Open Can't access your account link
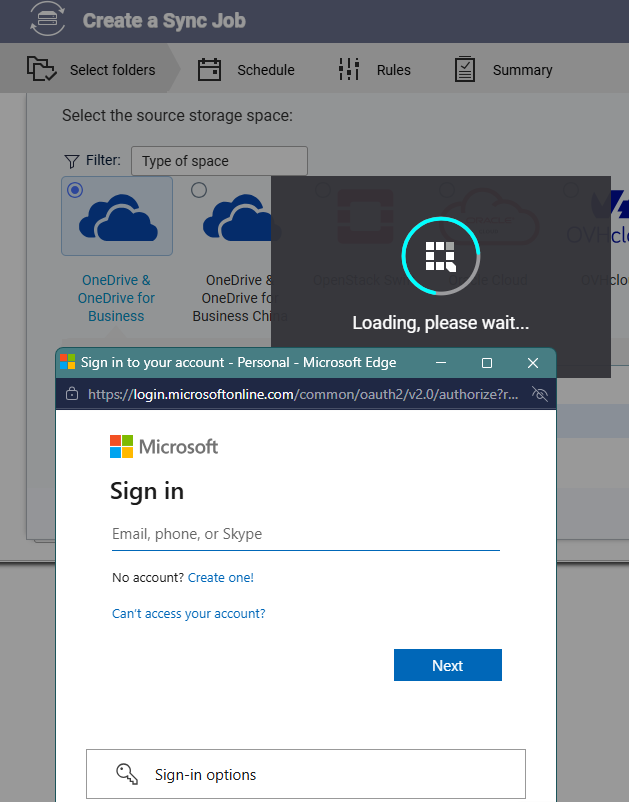The height and width of the screenshot is (802, 629). click(189, 613)
